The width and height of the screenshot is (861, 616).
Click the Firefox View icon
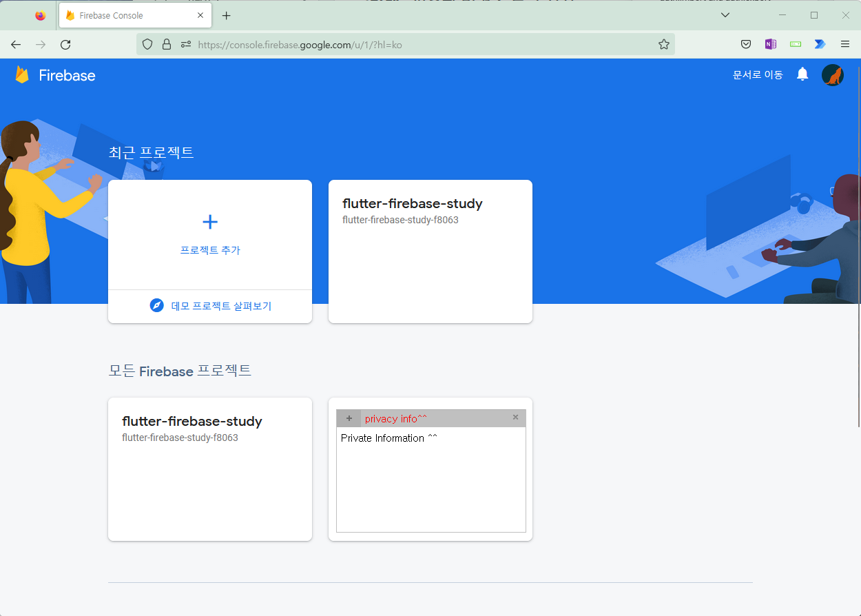tap(40, 15)
